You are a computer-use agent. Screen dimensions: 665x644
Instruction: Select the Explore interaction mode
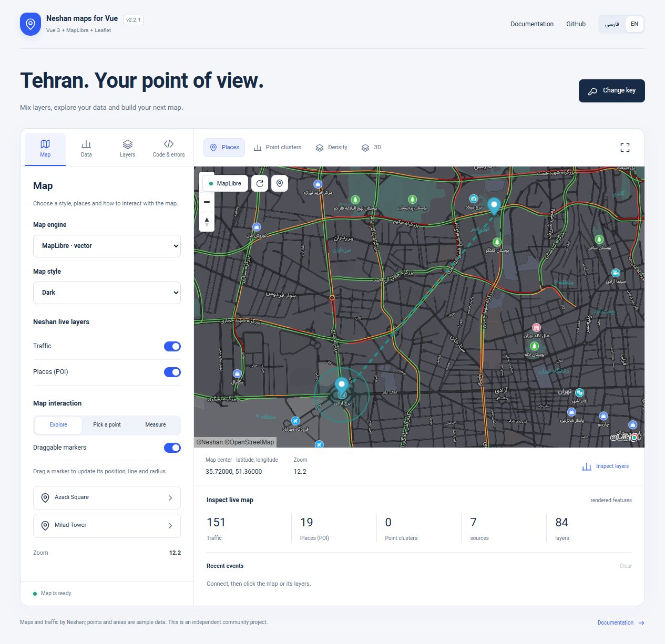tap(58, 425)
